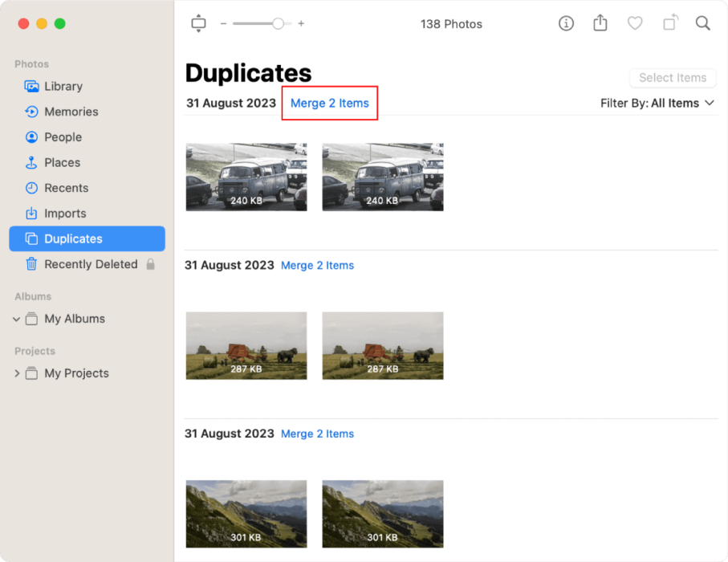Screen dimensions: 728x562
Task: Open the Info panel icon
Action: (566, 23)
